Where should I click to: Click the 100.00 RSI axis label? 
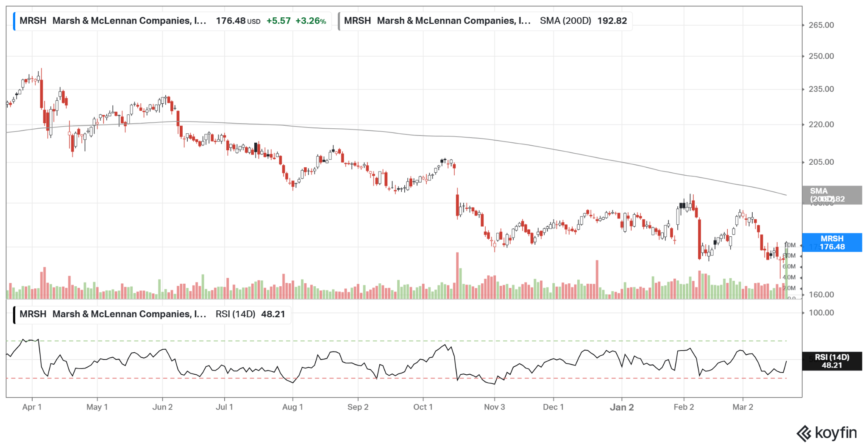821,313
